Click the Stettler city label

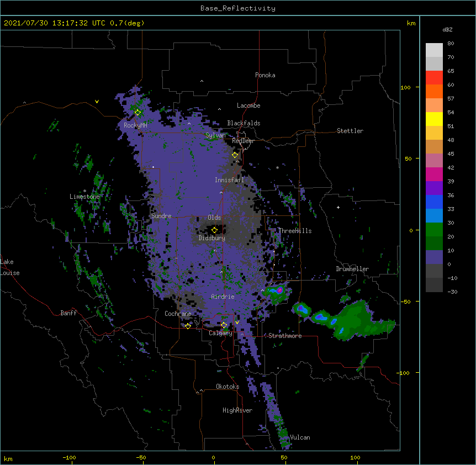tap(350, 131)
